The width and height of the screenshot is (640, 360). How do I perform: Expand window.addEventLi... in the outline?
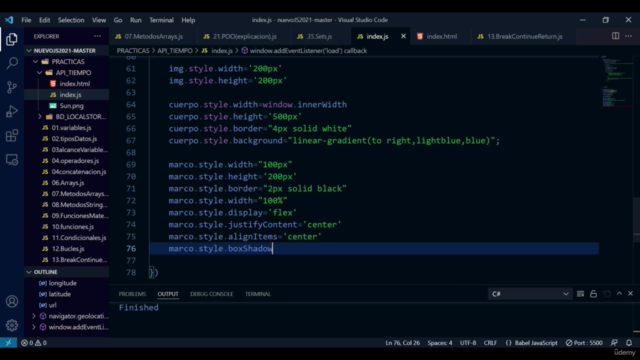tap(34, 327)
